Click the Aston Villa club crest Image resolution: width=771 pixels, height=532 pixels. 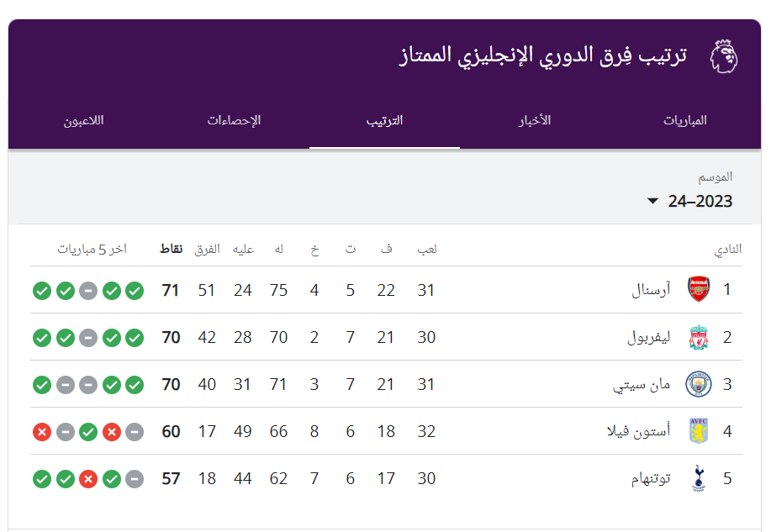(699, 431)
